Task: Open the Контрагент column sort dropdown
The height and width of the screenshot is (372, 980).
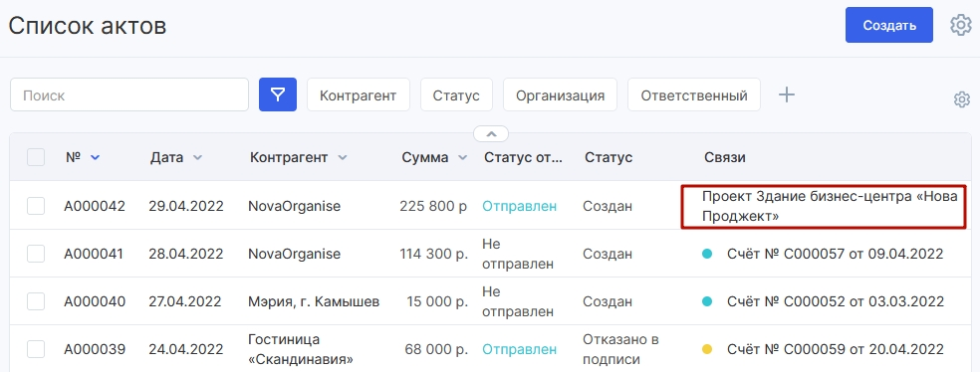Action: [x=342, y=158]
